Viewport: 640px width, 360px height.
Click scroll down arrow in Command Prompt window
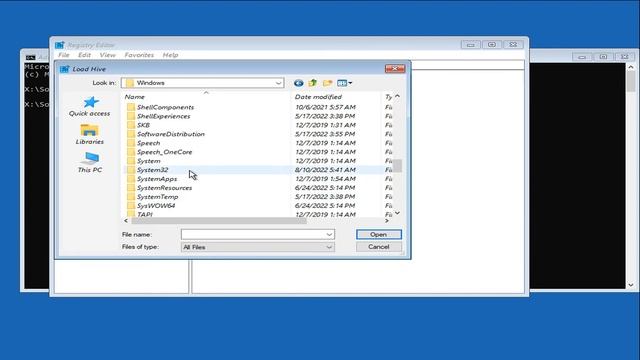click(631, 285)
